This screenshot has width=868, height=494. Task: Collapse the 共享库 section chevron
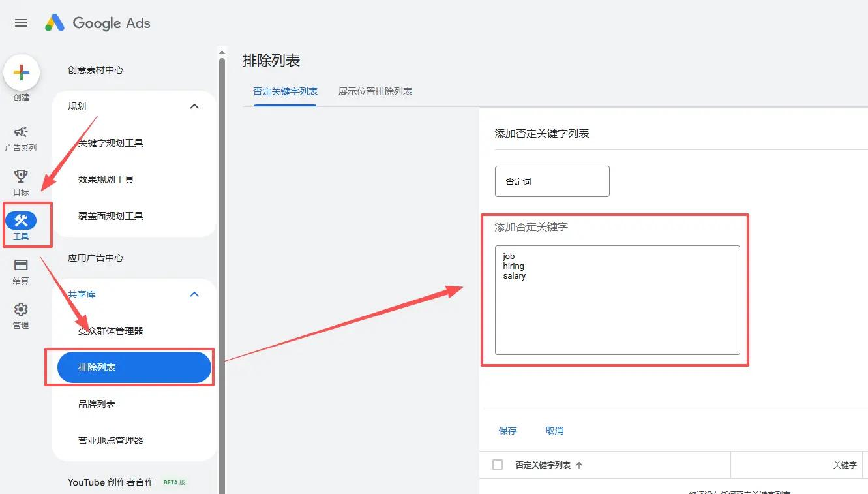tap(194, 294)
